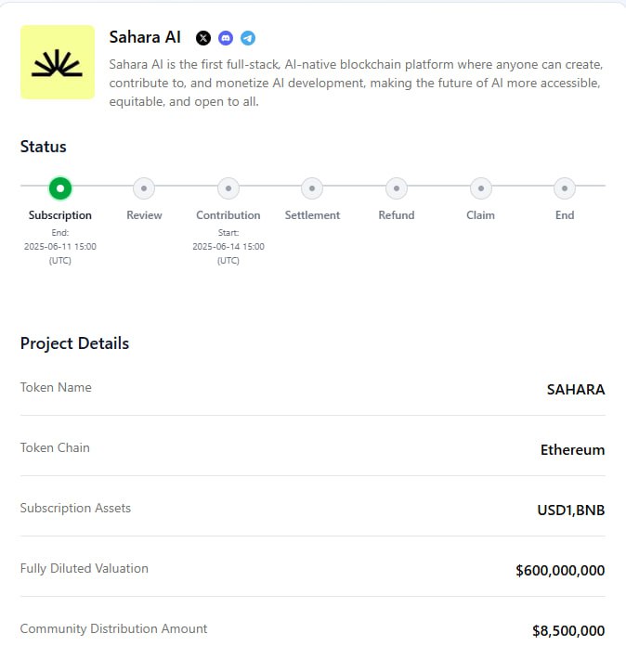Click the SAHARA token name value
This screenshot has width=626, height=672.
click(x=576, y=390)
